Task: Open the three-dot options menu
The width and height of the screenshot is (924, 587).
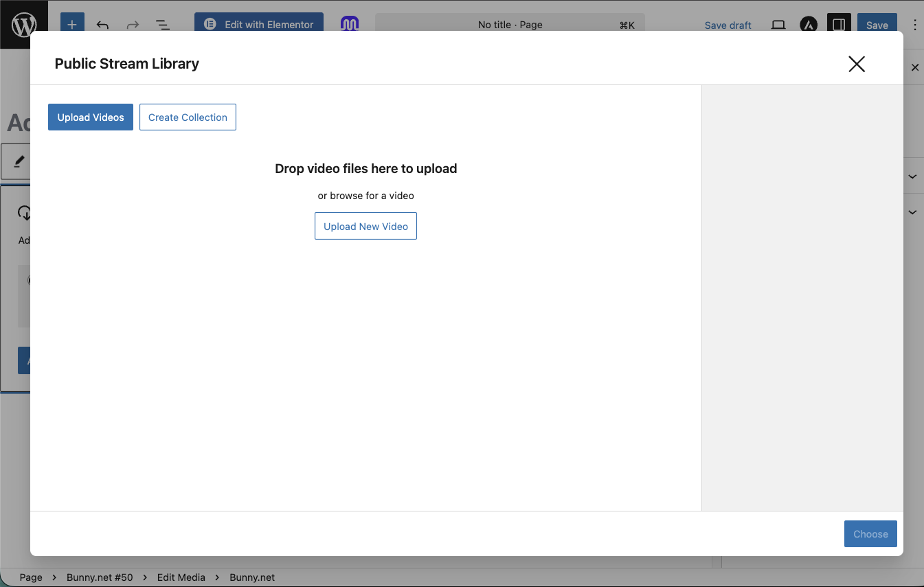Action: point(914,25)
